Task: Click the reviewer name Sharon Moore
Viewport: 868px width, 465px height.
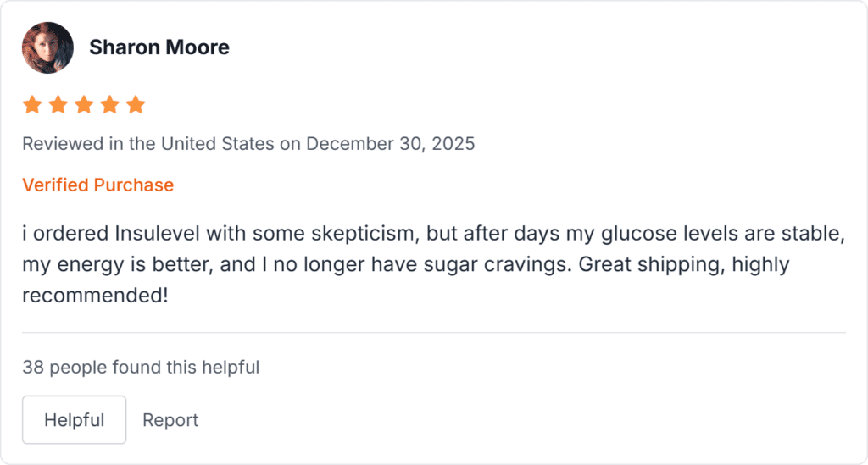Action: [x=159, y=47]
